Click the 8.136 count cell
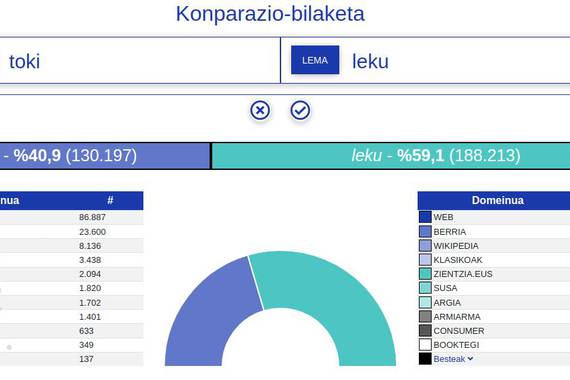This screenshot has height=380, width=570. 90,246
